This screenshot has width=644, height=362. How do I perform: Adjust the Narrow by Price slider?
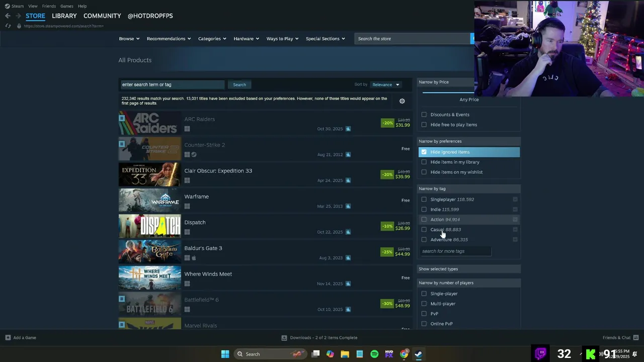[448, 92]
